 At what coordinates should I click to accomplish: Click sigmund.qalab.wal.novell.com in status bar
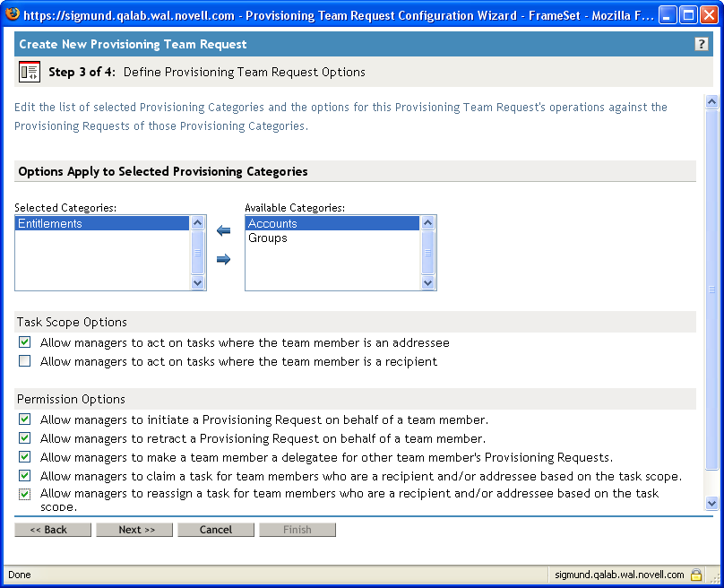(619, 575)
